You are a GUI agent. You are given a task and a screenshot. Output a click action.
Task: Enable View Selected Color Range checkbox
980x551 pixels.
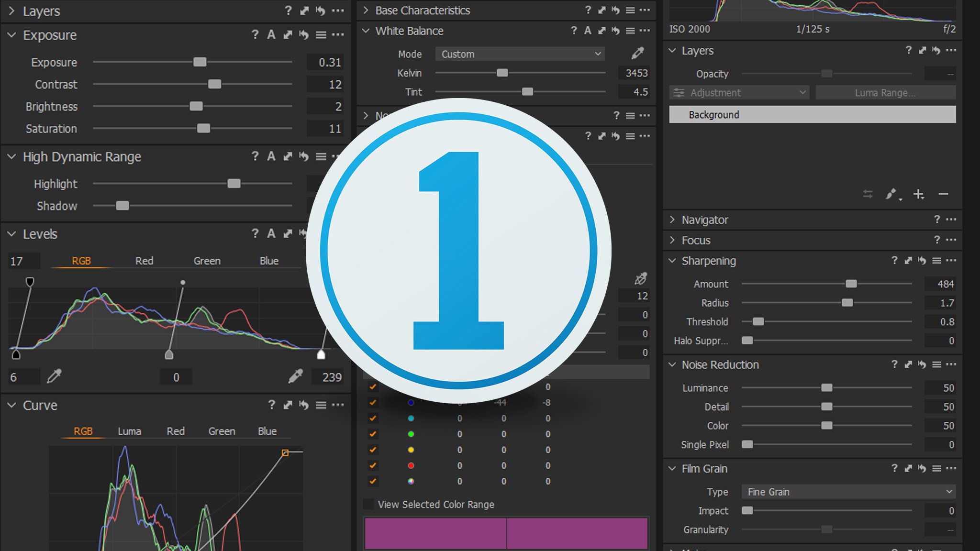[x=369, y=504]
